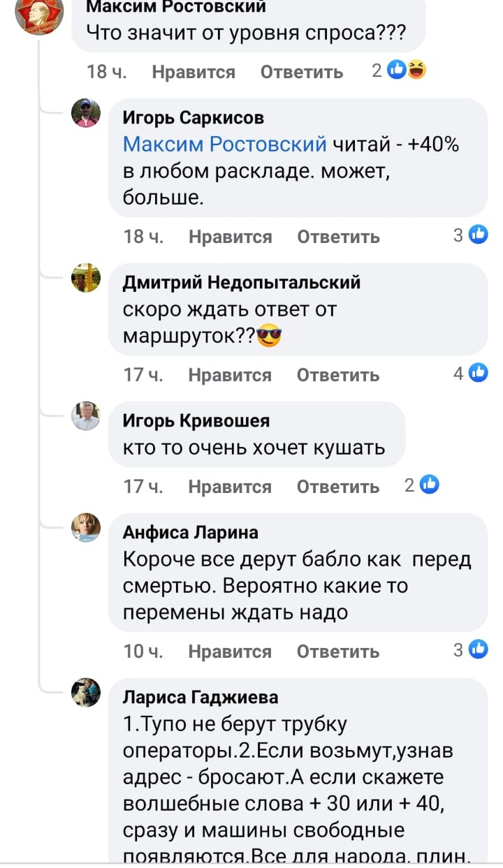
Task: Like Игорь Саркисов's reply with Нравится
Action: coord(230,237)
